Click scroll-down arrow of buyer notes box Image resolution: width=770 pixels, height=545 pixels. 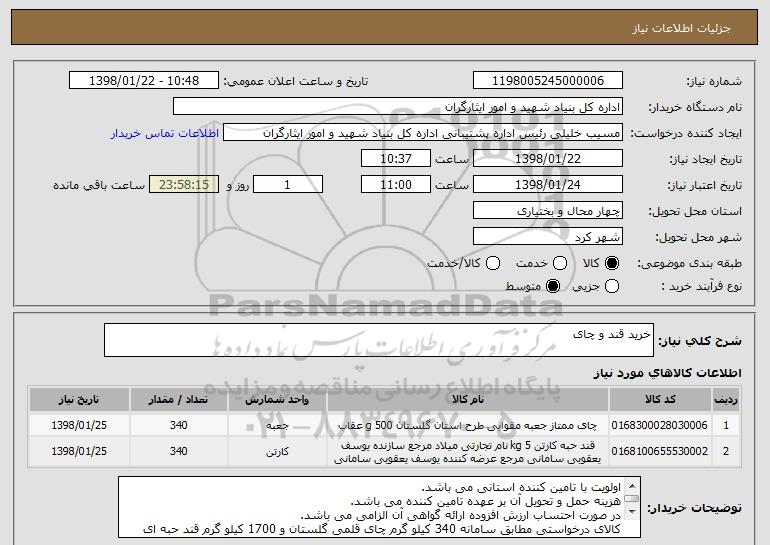point(632,512)
